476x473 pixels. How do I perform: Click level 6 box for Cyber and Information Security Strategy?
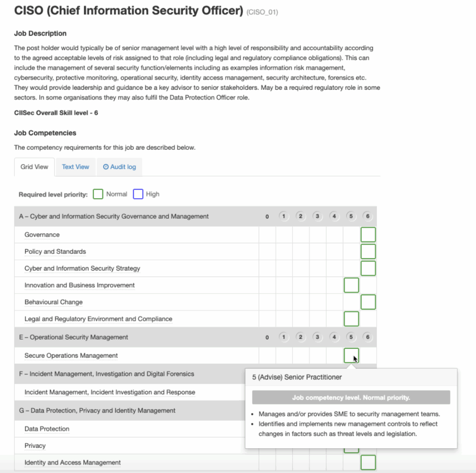368,268
